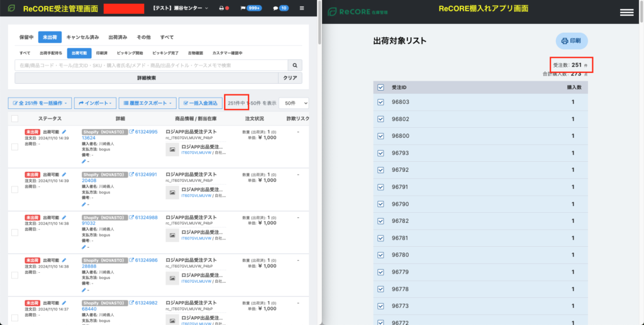Click the ReCORE leaf logo in order management header
This screenshot has width=644, height=325.
pos(12,9)
